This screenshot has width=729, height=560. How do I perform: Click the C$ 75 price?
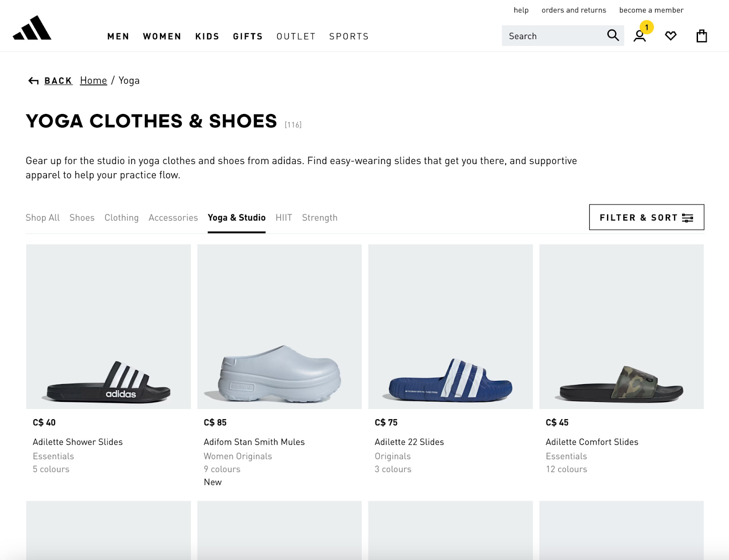tap(386, 422)
